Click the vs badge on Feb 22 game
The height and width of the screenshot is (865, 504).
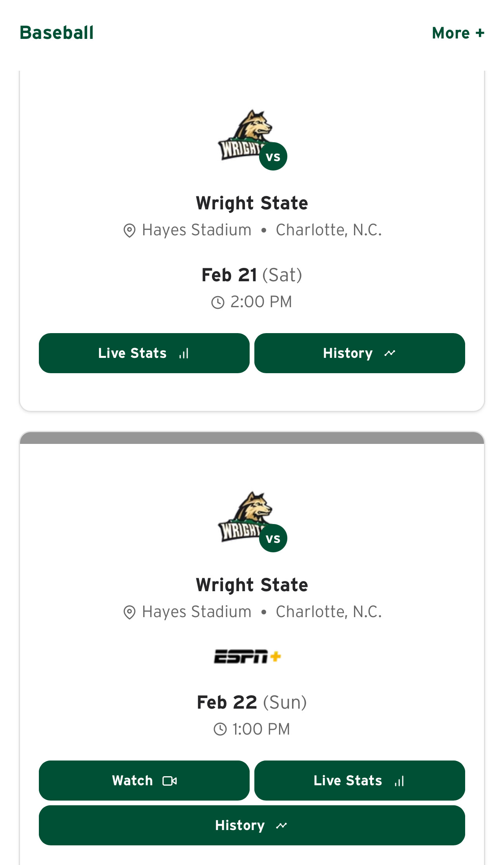[273, 538]
